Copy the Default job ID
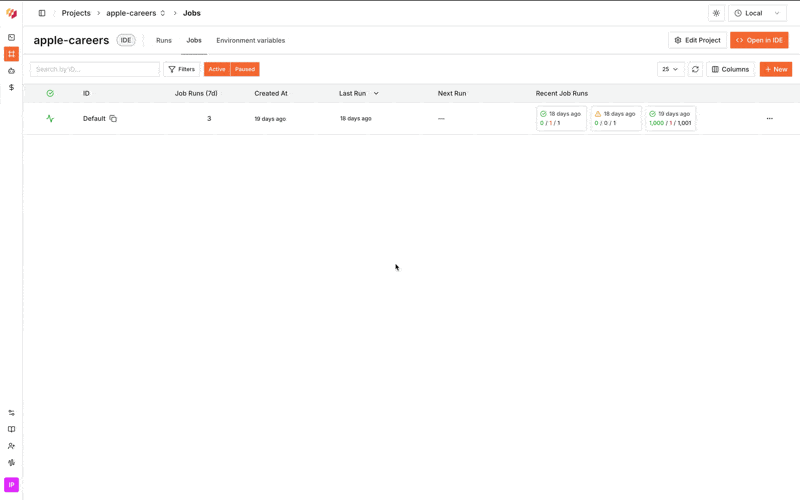The width and height of the screenshot is (800, 500). coord(113,118)
